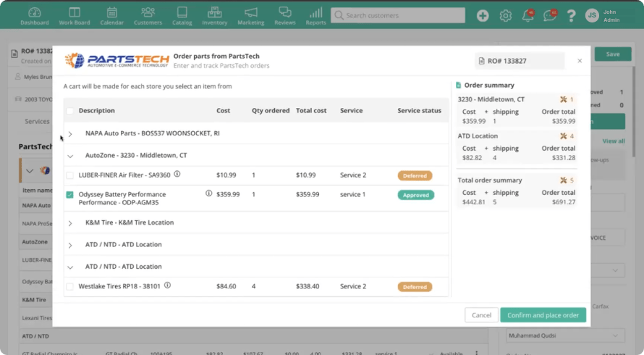Click the $442.81 total order cost
Screen dimensions: 644x355
473,202
